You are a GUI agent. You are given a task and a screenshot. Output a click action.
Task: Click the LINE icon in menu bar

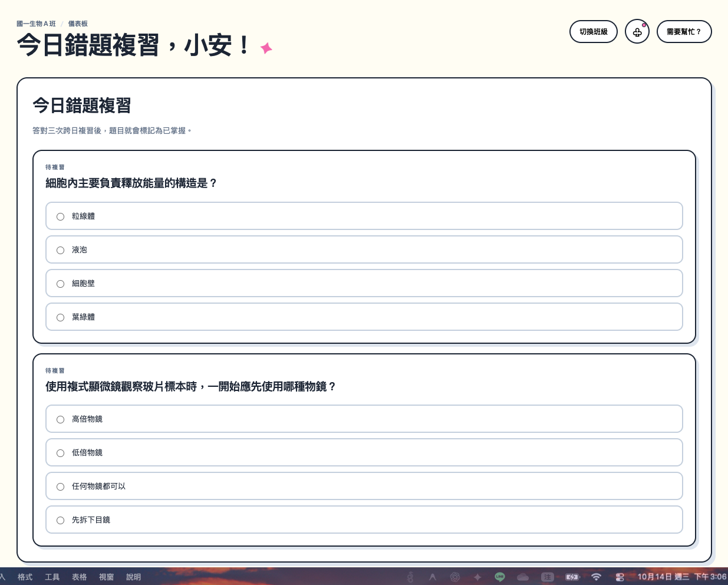(500, 577)
